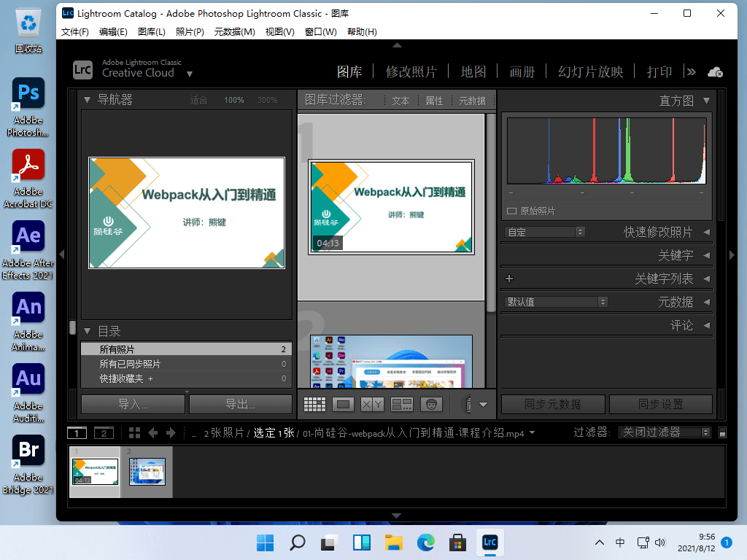The width and height of the screenshot is (747, 560).
Task: Expand the 元数据 panel on the right
Action: click(706, 302)
